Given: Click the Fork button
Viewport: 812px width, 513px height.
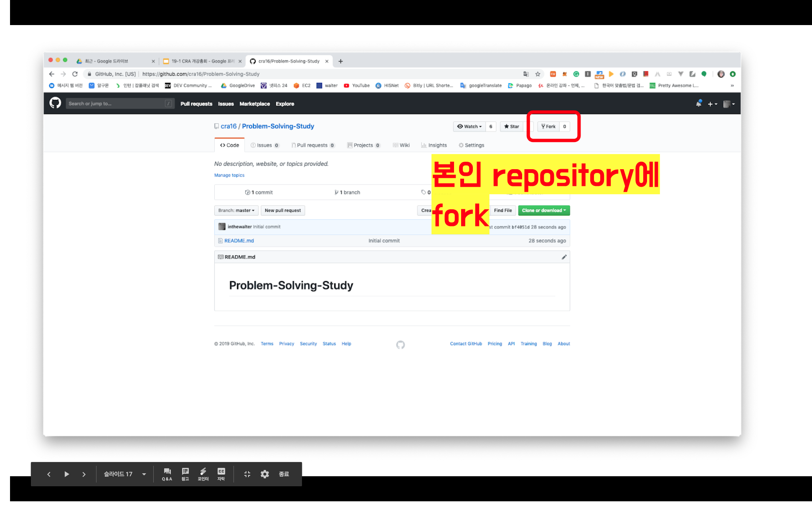Looking at the screenshot, I should [548, 127].
